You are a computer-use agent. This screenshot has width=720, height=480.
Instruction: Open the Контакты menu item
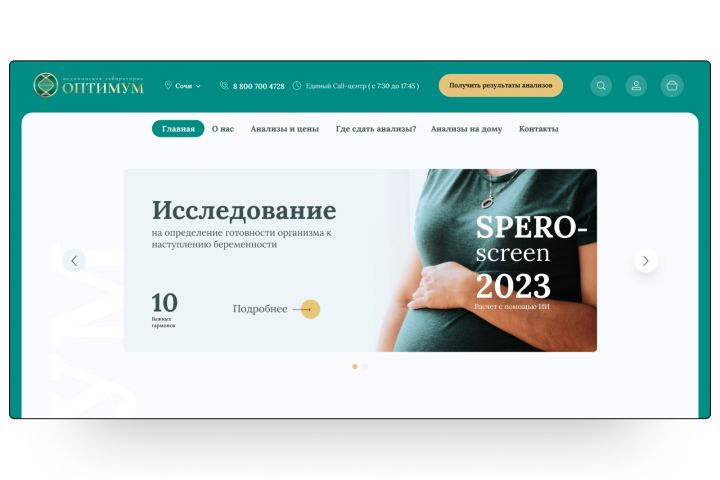pos(539,129)
